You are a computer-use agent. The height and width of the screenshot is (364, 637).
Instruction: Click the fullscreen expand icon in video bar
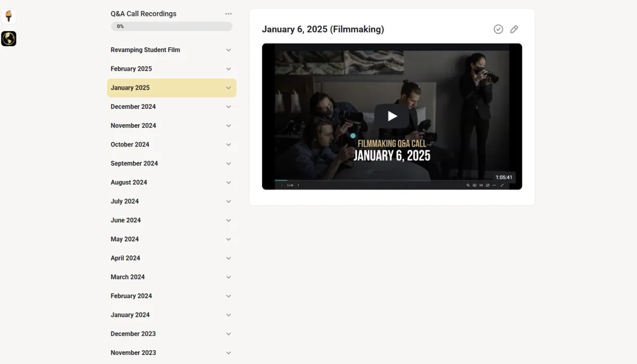[x=502, y=185]
